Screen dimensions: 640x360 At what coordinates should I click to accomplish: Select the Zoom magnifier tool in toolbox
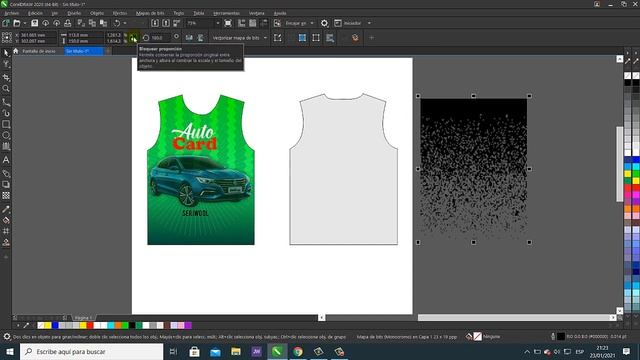[6, 88]
